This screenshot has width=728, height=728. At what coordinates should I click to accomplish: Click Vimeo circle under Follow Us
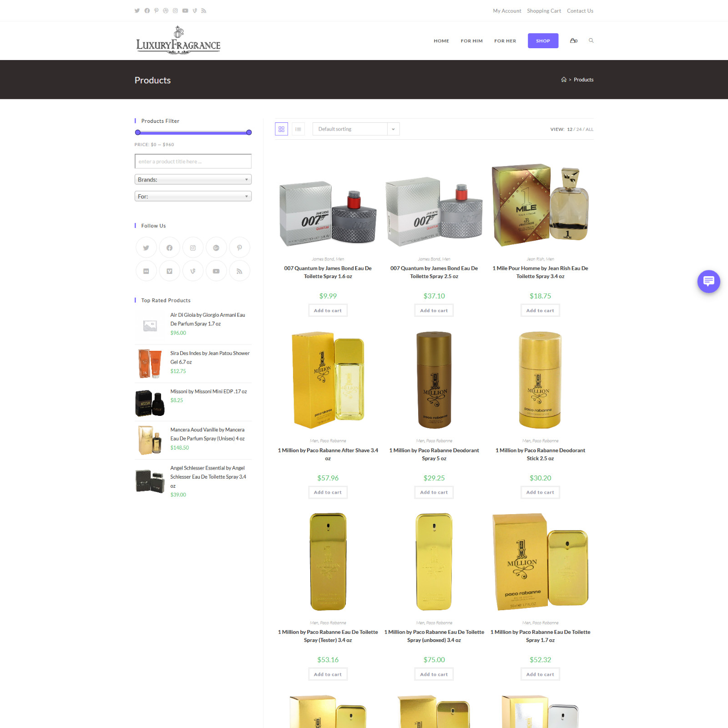coord(169,271)
